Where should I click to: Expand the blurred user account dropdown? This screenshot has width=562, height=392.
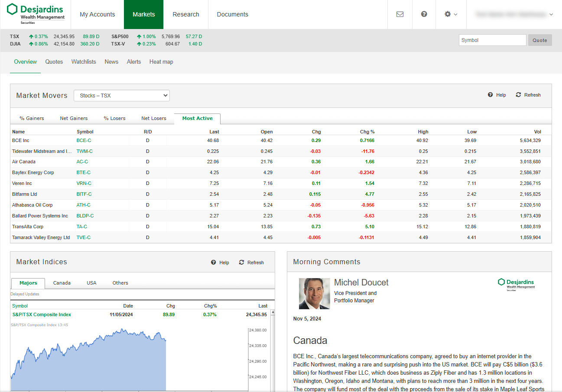click(514, 14)
